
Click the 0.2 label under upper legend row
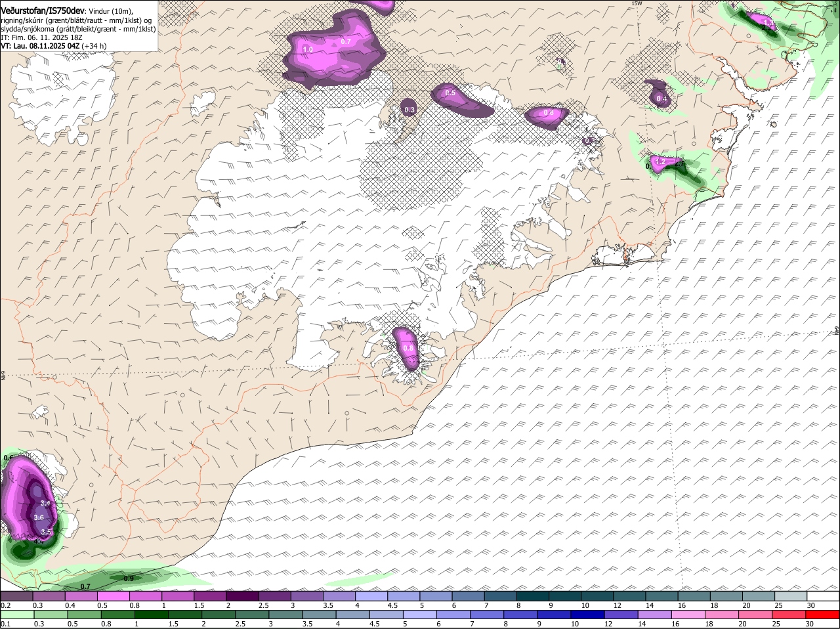[5, 605]
